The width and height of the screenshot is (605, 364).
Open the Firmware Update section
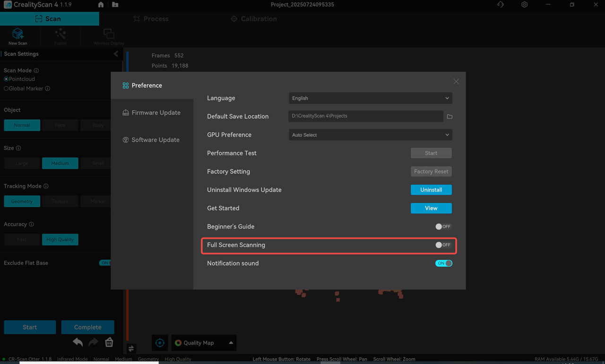pos(156,113)
